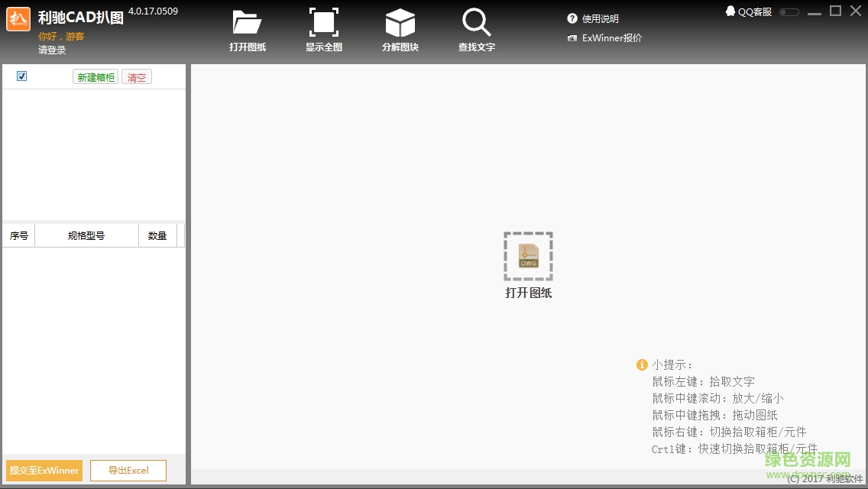Click the 导出Excel button
868x489 pixels.
pyautogui.click(x=128, y=470)
